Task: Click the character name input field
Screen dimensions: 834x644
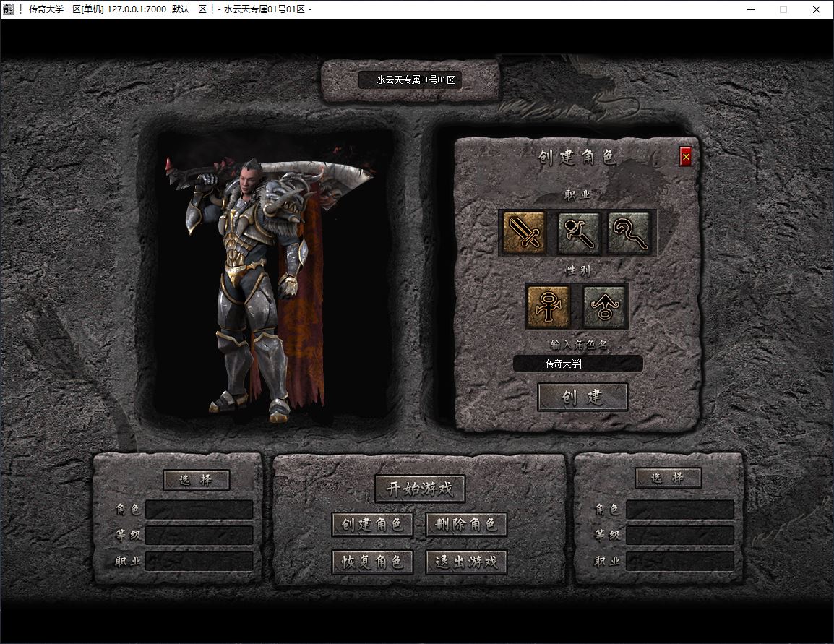Action: pos(577,364)
